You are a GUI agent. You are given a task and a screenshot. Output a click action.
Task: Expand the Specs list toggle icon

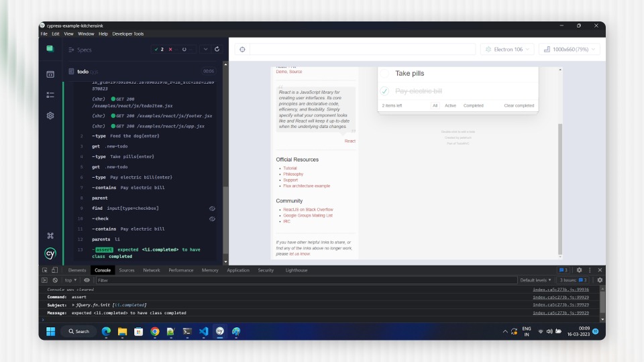(71, 50)
